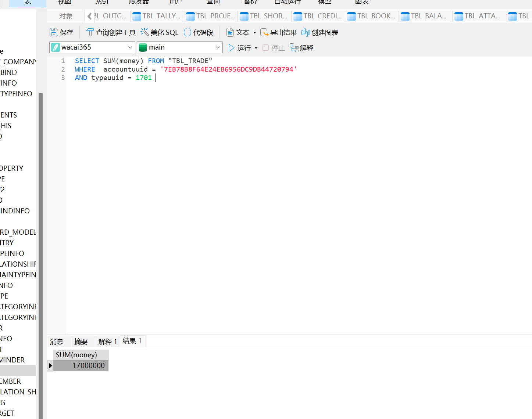Open the 备份 backup menu
Image resolution: width=532 pixels, height=419 pixels.
pos(250,3)
